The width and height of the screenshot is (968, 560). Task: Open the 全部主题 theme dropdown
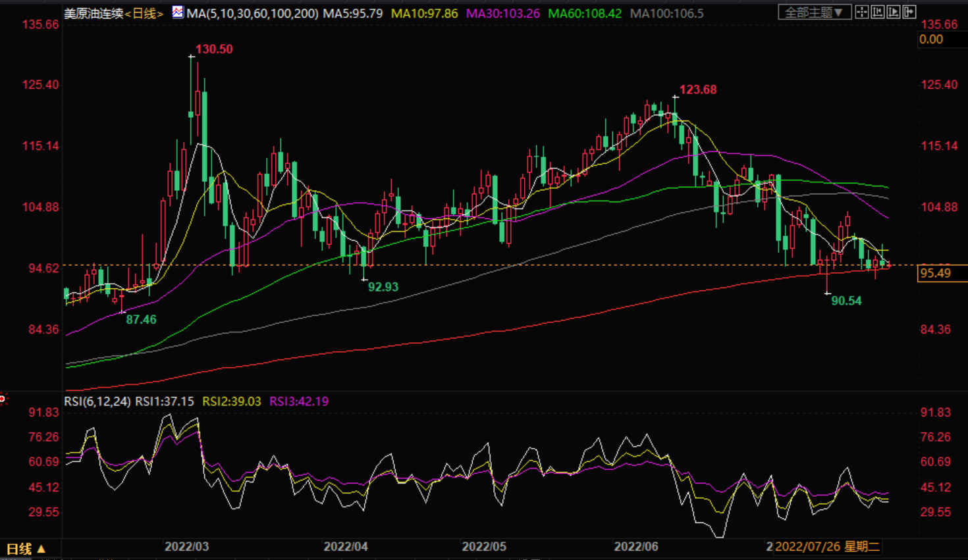pos(815,13)
